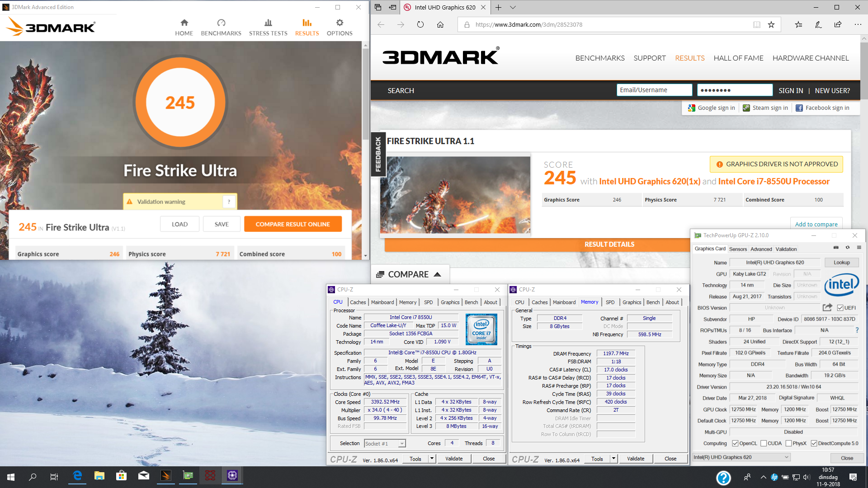868x488 pixels.
Task: Go to the browser home page icon
Action: coord(440,24)
